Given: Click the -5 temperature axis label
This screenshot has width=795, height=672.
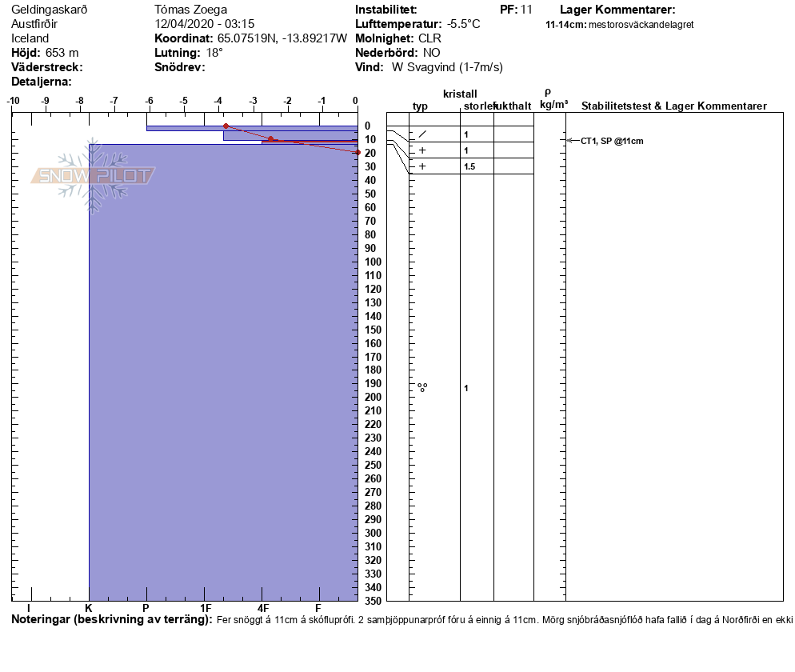Looking at the screenshot, I should pos(184,101).
